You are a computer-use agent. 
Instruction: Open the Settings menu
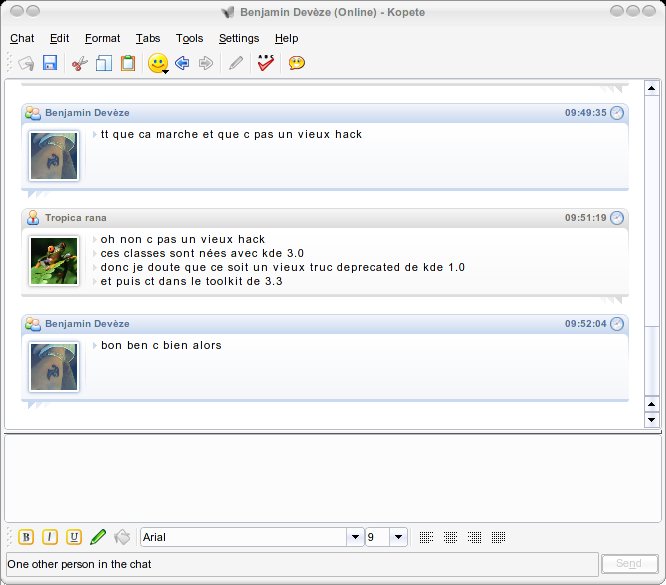click(239, 38)
